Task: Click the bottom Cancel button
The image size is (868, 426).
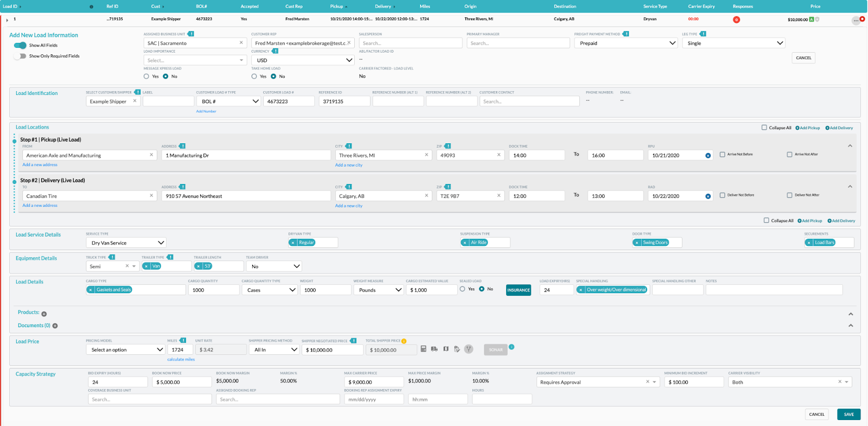Action: (816, 414)
